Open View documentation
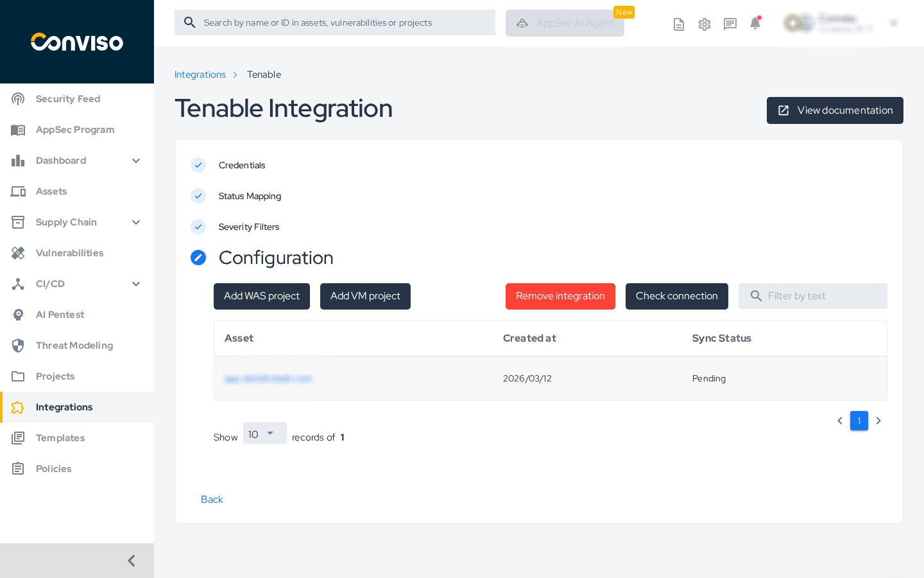This screenshot has width=924, height=578. tap(835, 110)
